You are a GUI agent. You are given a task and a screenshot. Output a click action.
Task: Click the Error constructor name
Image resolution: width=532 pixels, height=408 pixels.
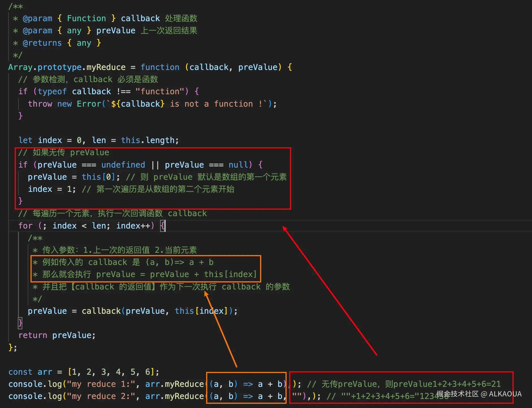89,104
